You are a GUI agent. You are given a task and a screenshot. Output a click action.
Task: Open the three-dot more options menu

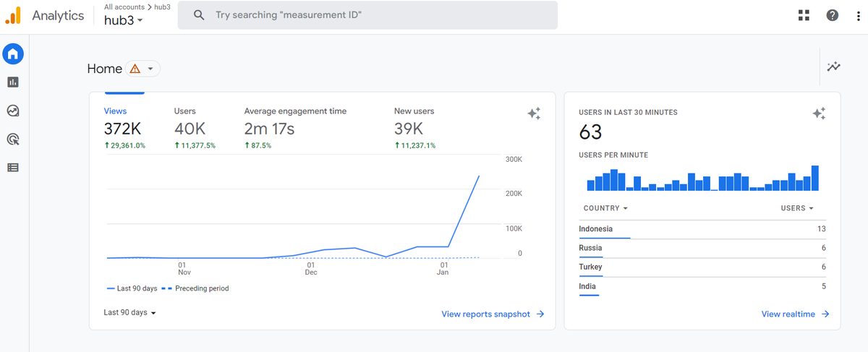[857, 15]
